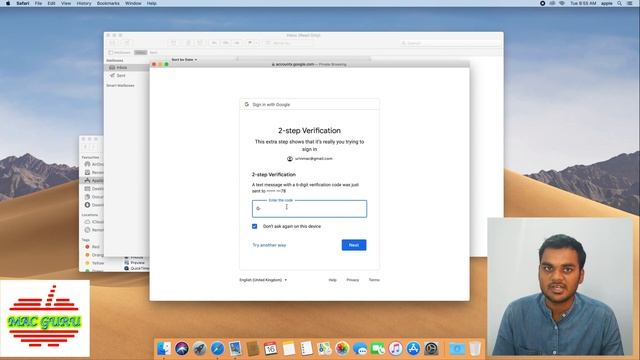This screenshot has width=640, height=360.
Task: Open the Trash in the Dock
Action: (x=475, y=348)
